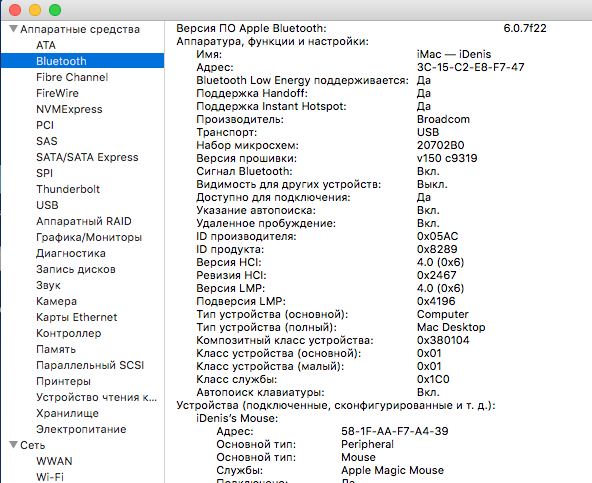
Task: Open the Thunderbolt entry
Action: pyautogui.click(x=68, y=189)
